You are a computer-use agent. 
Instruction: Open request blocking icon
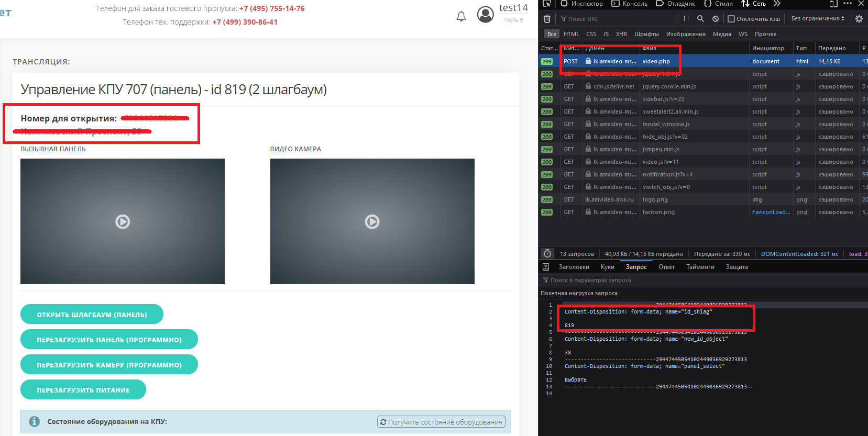coord(716,19)
